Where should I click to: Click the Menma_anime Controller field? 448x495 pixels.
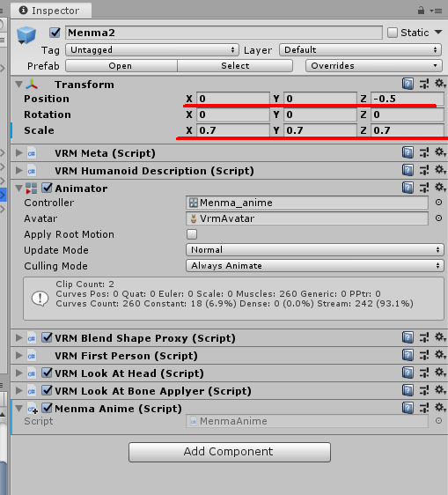(x=307, y=203)
